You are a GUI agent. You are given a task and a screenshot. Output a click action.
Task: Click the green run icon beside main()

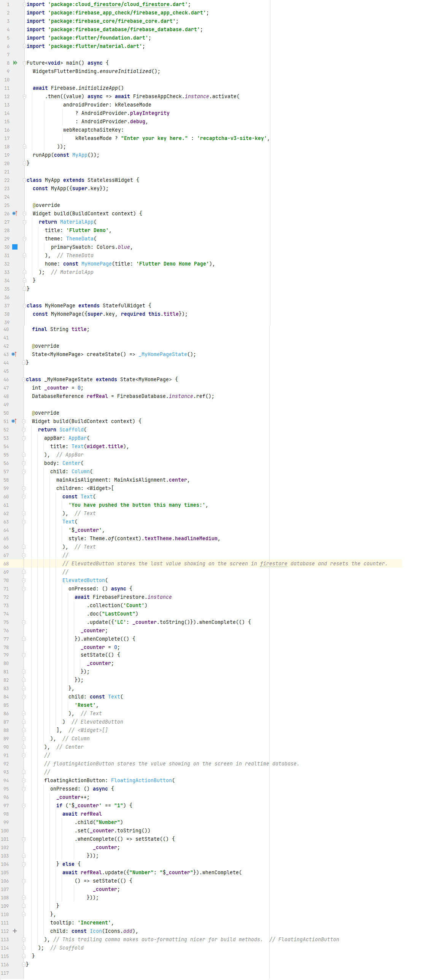coord(15,63)
